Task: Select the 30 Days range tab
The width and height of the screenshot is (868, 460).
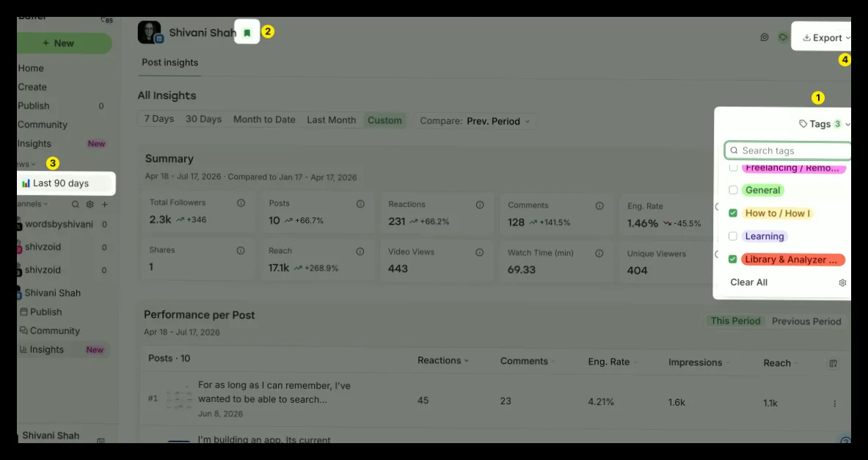Action: 203,120
